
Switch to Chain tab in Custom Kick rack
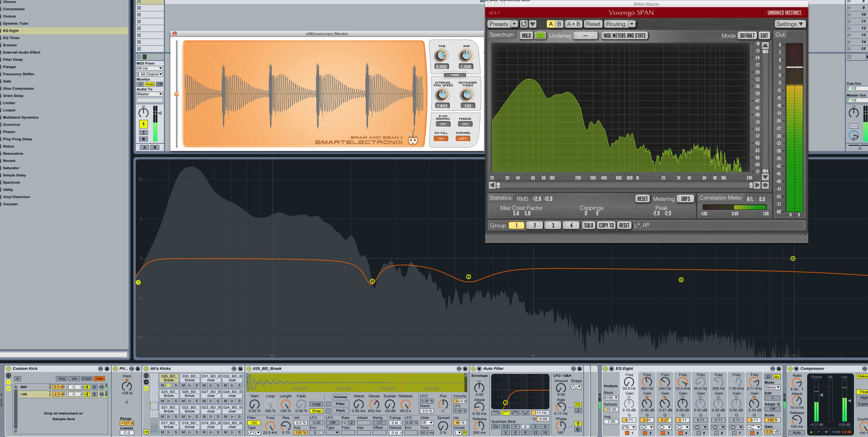pos(87,378)
